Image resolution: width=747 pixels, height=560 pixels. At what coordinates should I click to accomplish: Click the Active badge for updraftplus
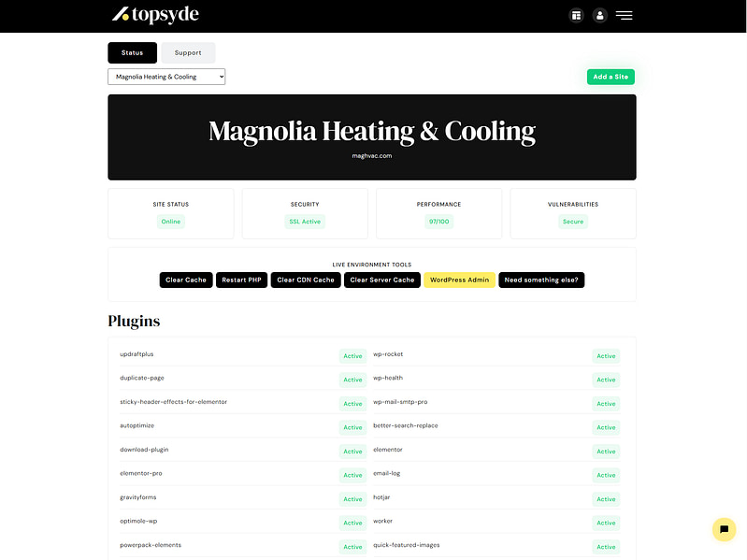(x=352, y=356)
